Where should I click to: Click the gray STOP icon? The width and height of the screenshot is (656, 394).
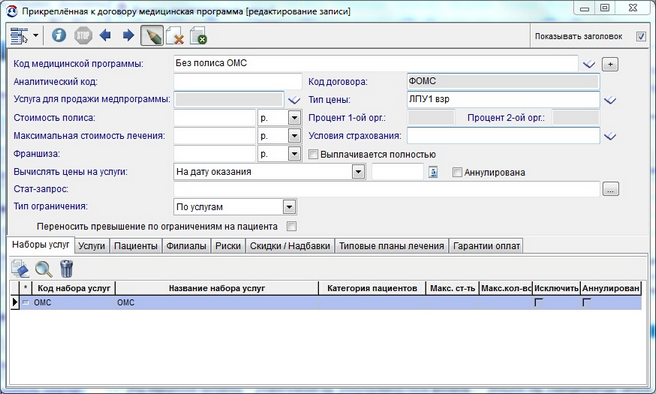pos(83,36)
